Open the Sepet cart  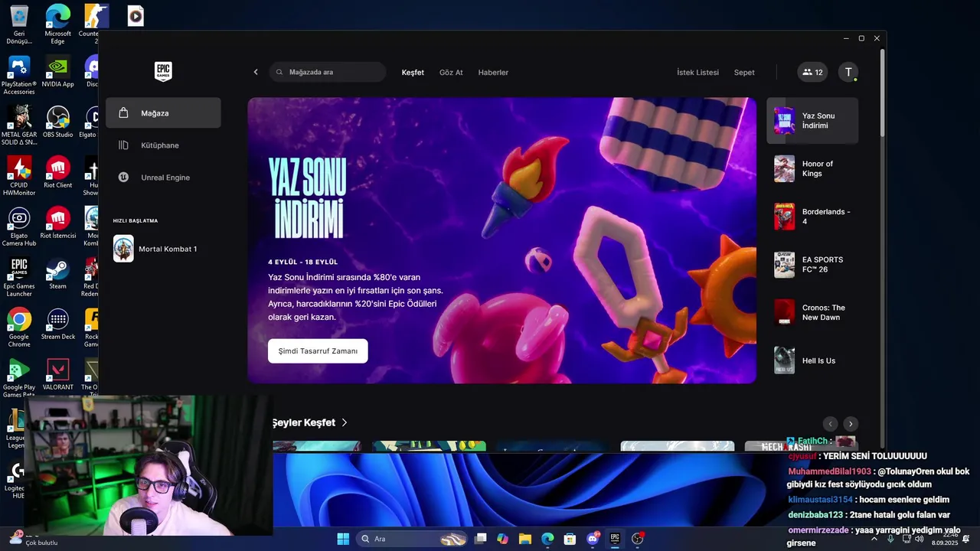744,73
